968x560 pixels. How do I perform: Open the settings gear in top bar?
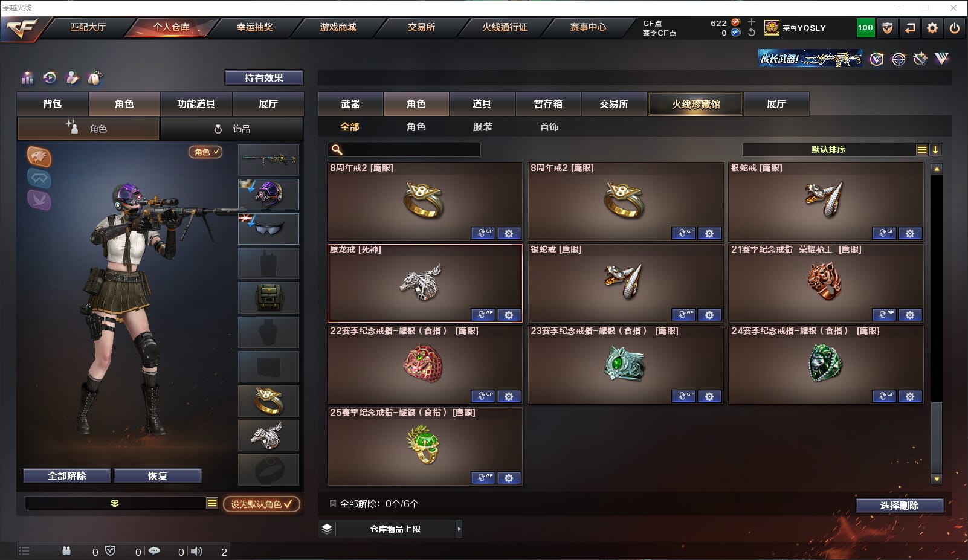(x=932, y=28)
